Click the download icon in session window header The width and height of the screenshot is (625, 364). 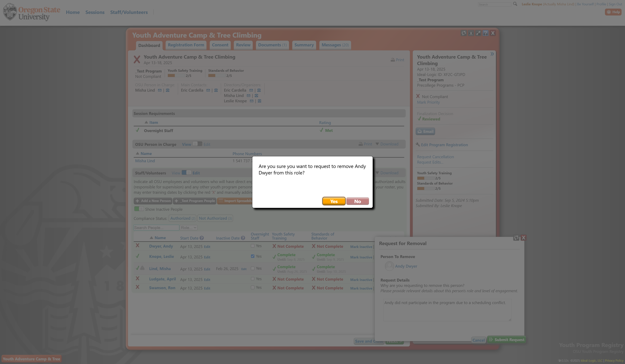(x=471, y=33)
